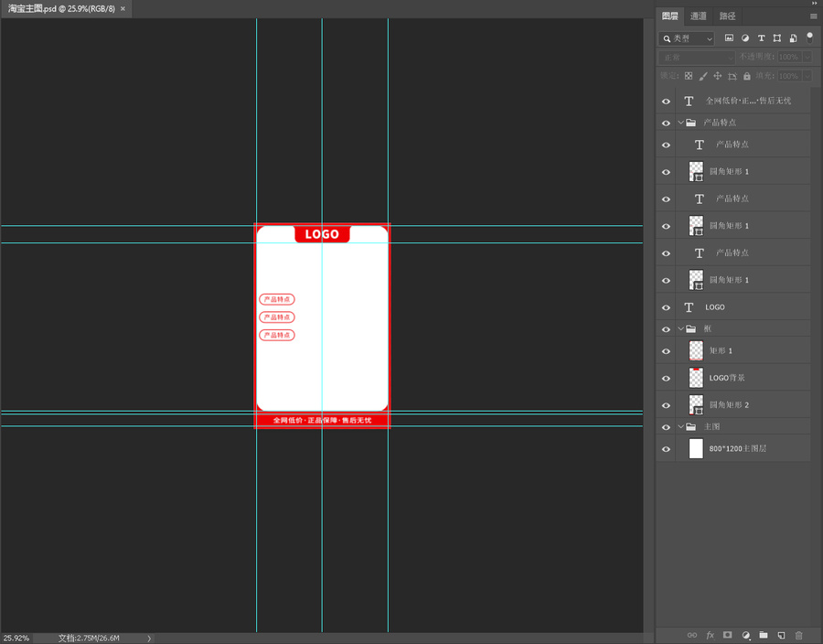This screenshot has width=823, height=644.
Task: Create a new group folder icon
Action: point(764,635)
